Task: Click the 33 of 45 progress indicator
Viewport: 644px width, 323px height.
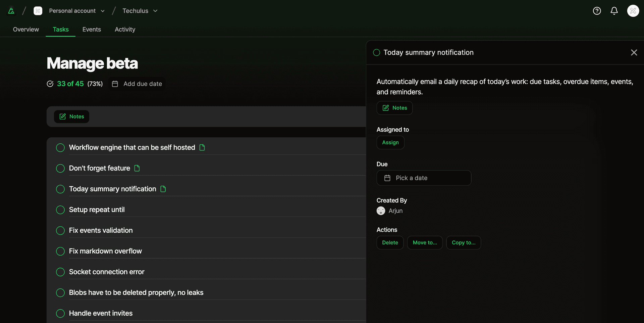Action: coord(70,84)
